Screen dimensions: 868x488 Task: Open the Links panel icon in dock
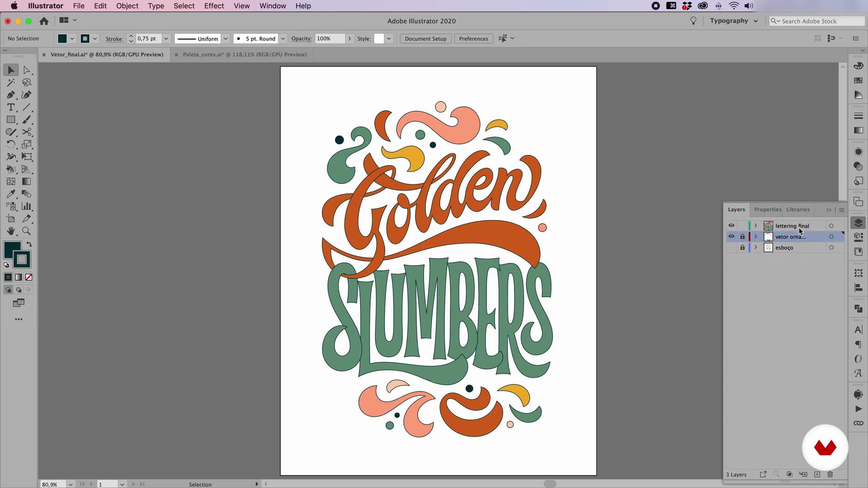click(x=858, y=423)
